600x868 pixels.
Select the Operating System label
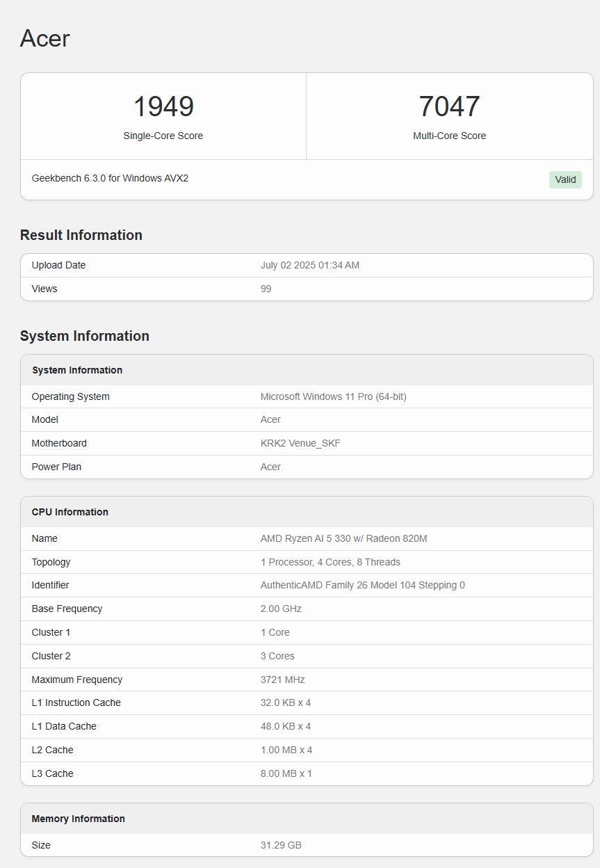[x=70, y=396]
